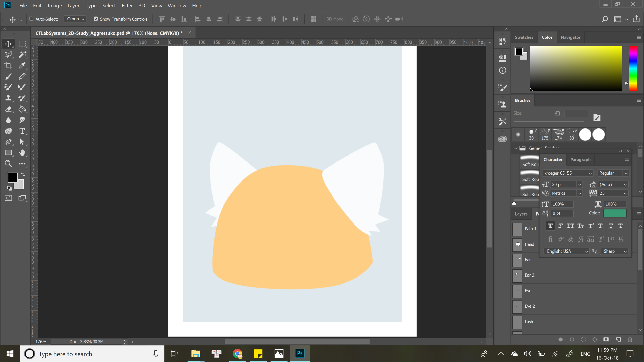Select the Zoom tool
Viewport: 644px width, 362px height.
point(8,163)
